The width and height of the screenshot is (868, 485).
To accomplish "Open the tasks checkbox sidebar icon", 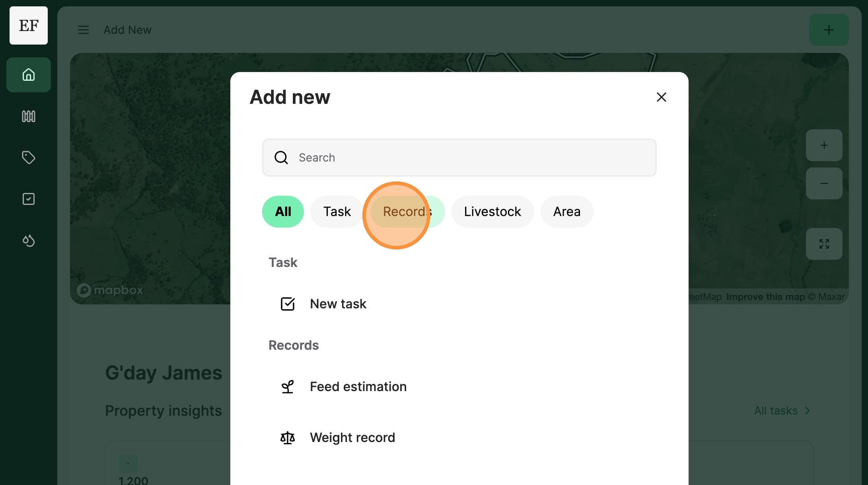I will (29, 199).
